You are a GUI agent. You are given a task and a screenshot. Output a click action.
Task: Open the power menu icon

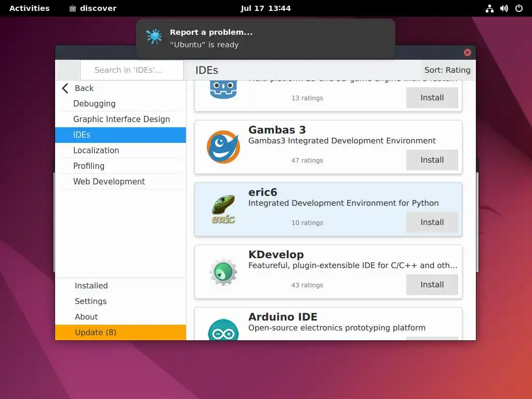(x=519, y=8)
